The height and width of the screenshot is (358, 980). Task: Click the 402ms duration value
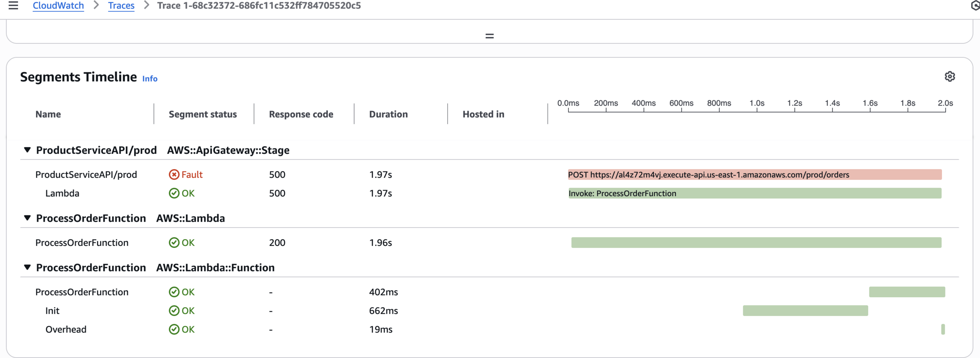pyautogui.click(x=383, y=292)
